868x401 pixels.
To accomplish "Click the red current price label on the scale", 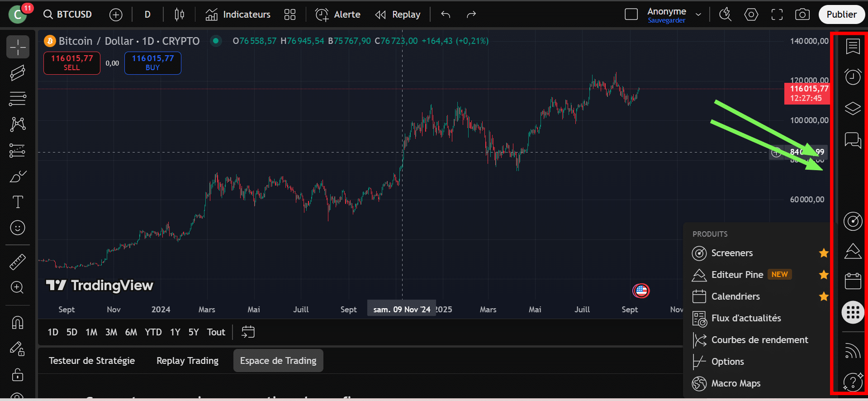I will [806, 93].
